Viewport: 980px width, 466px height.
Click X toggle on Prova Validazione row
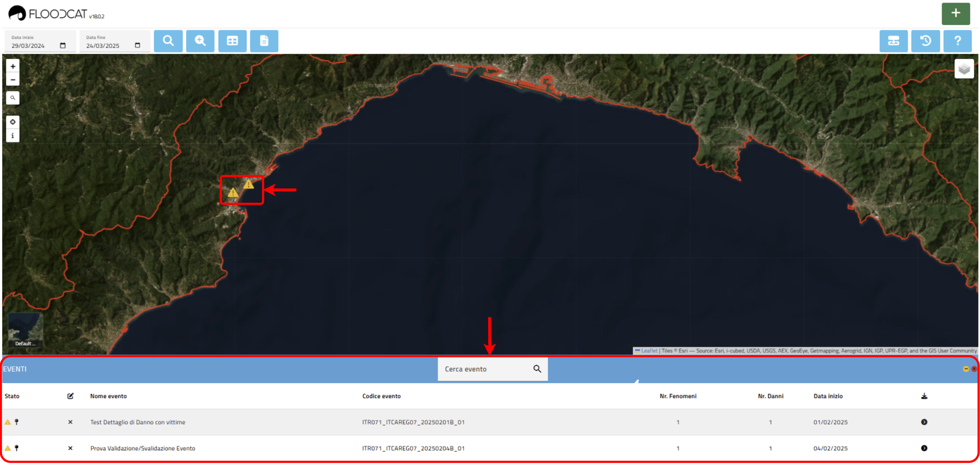coord(70,448)
